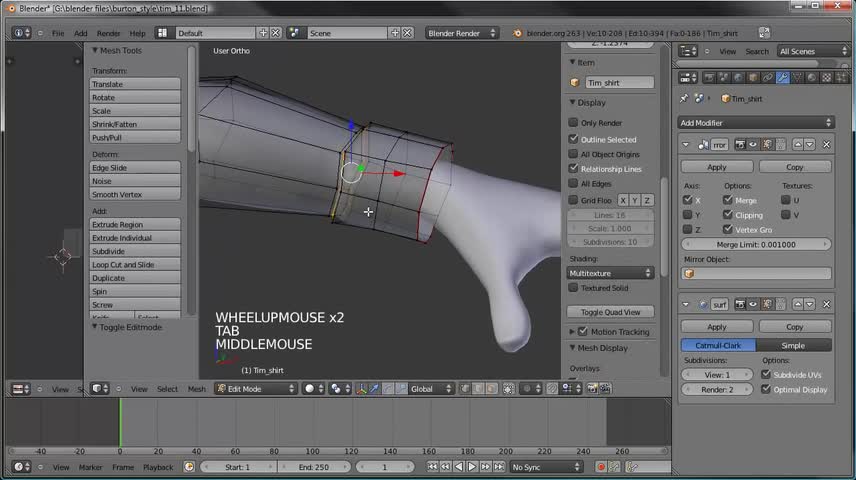
Task: Select the Simple subdivision type
Action: (794, 346)
